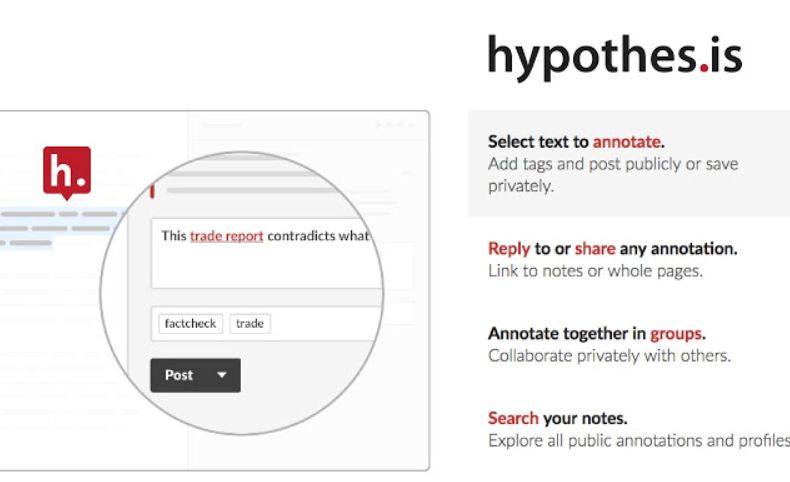
Task: Click the red Hypothesis h. logo icon
Action: click(x=67, y=173)
